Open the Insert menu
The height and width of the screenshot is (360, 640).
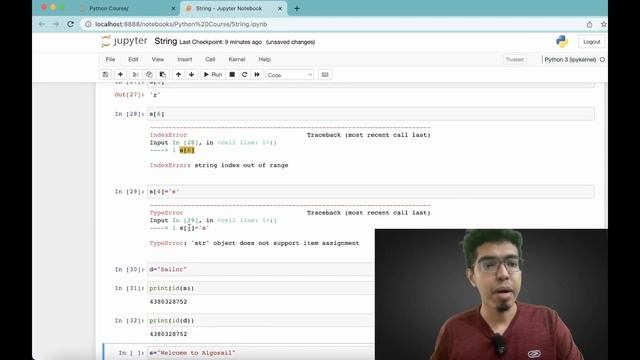[184, 59]
